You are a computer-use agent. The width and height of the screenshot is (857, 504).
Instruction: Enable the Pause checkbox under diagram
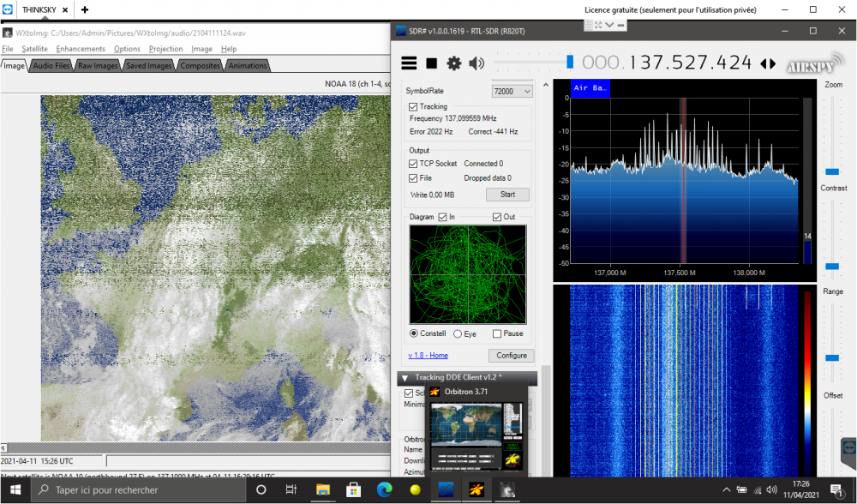[497, 333]
